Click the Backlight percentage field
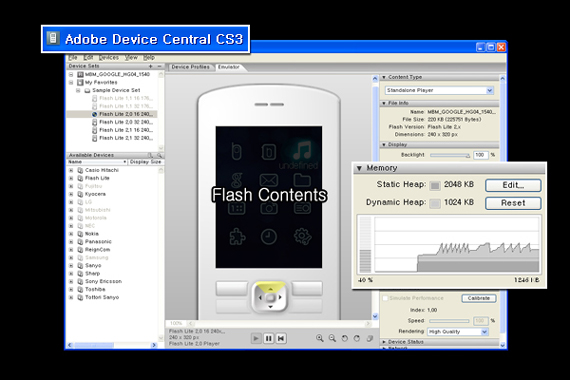Viewport: 570px width, 380px height. tap(480, 155)
